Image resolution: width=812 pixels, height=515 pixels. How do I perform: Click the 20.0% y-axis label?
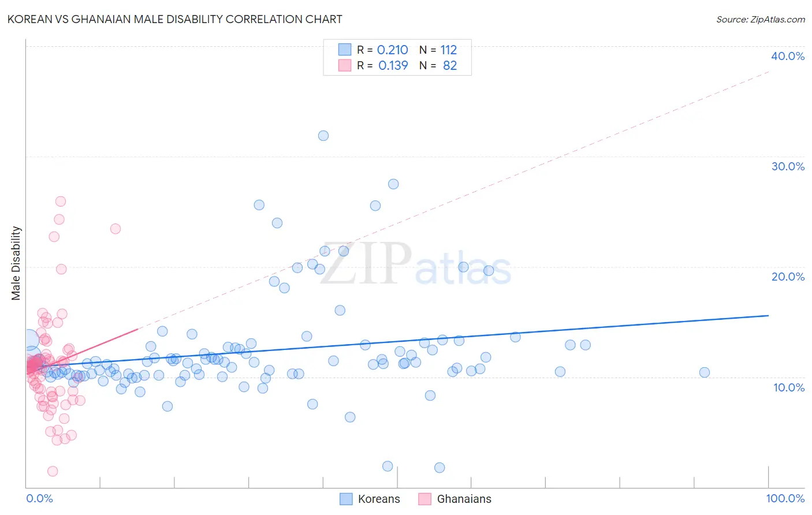pos(788,277)
